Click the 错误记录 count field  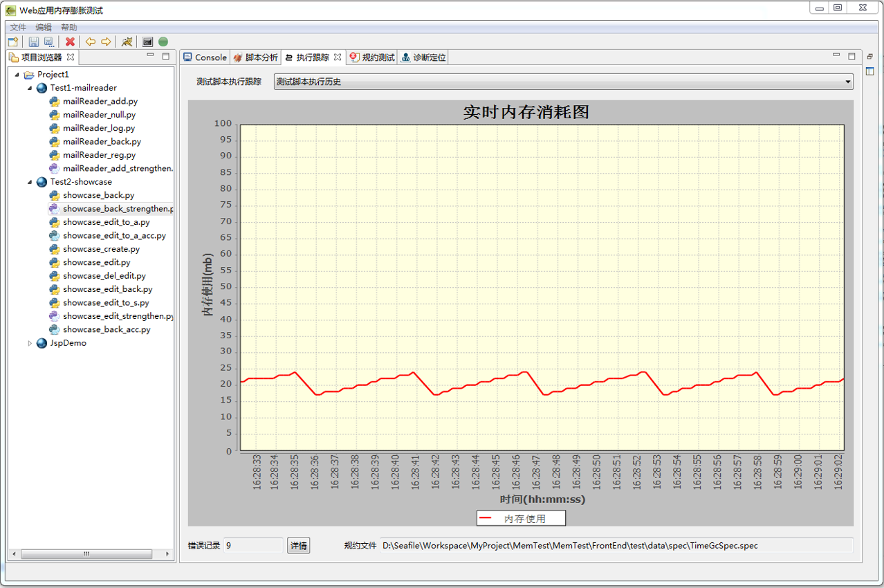click(252, 546)
